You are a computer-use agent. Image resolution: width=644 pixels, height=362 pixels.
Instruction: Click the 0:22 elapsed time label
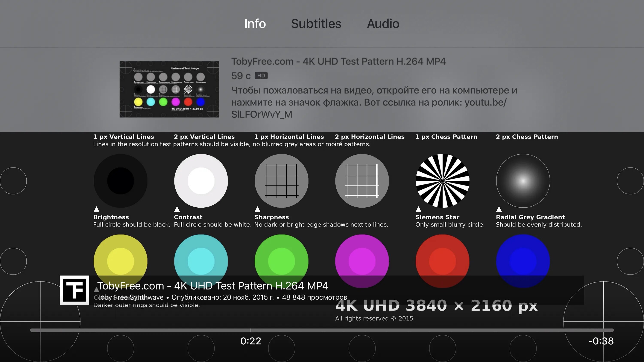tap(251, 341)
